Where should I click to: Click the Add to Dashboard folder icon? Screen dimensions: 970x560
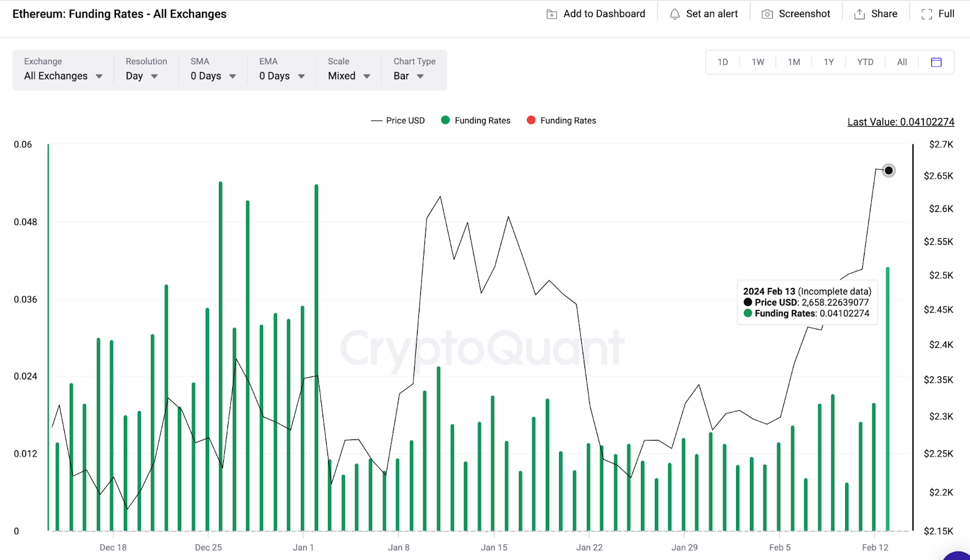[x=552, y=14]
